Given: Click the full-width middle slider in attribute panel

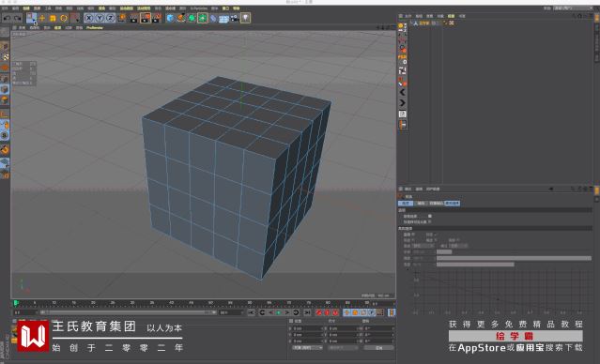Looking at the screenshot, I should [x=514, y=258].
